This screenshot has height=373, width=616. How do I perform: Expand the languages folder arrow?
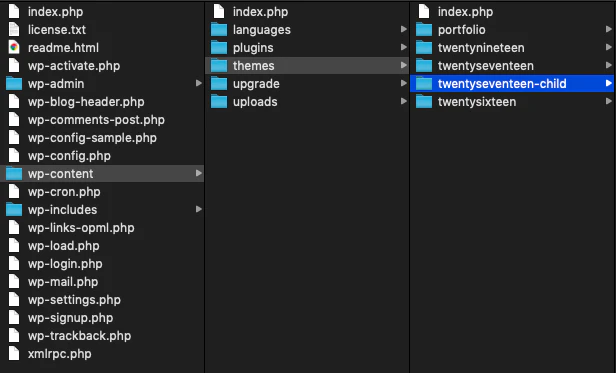[x=403, y=29]
